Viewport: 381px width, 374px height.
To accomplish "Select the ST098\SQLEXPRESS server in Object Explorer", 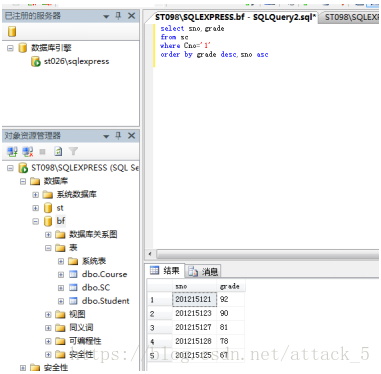I will (x=85, y=168).
